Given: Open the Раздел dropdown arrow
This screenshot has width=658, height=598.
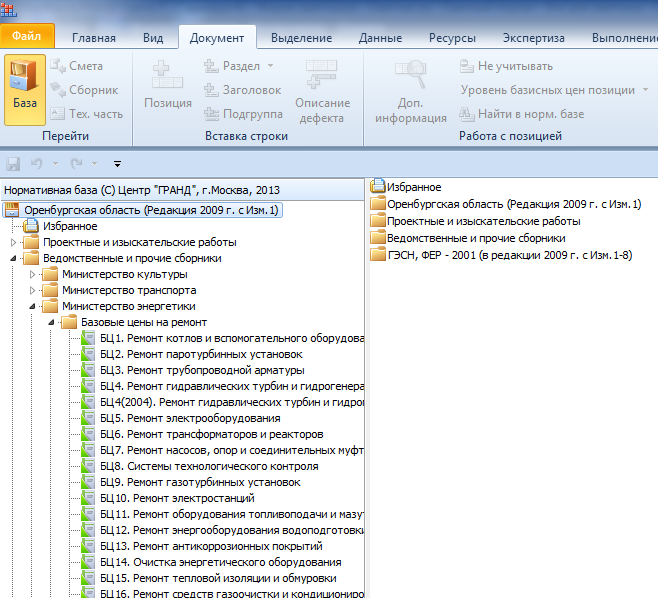Looking at the screenshot, I should [x=270, y=66].
